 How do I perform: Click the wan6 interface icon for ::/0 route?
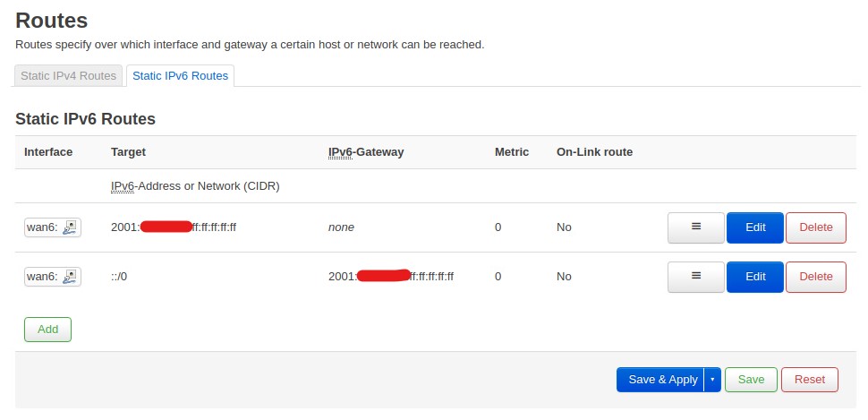coord(71,277)
